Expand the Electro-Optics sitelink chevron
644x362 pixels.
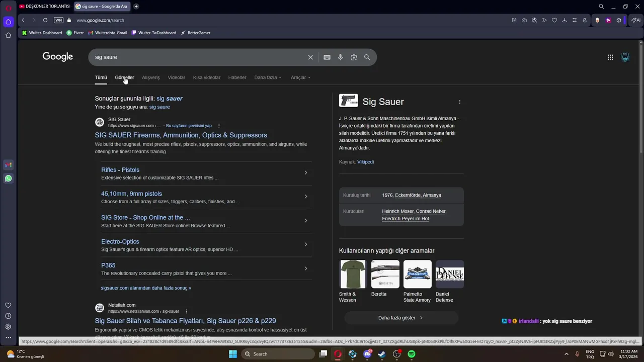coord(306,244)
